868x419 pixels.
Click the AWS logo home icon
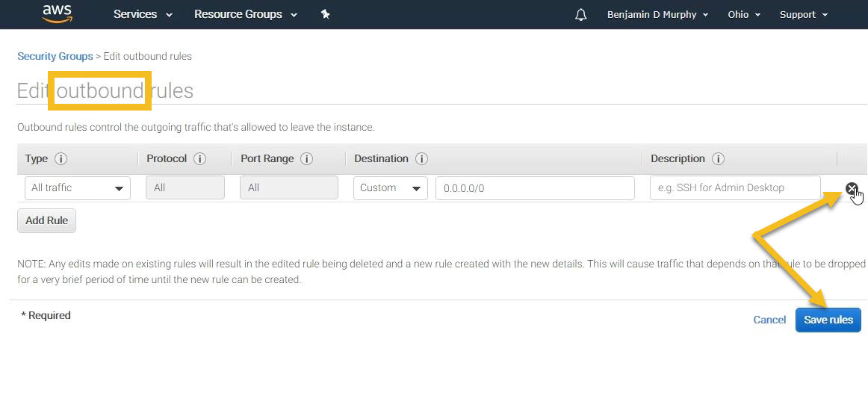pyautogui.click(x=57, y=14)
